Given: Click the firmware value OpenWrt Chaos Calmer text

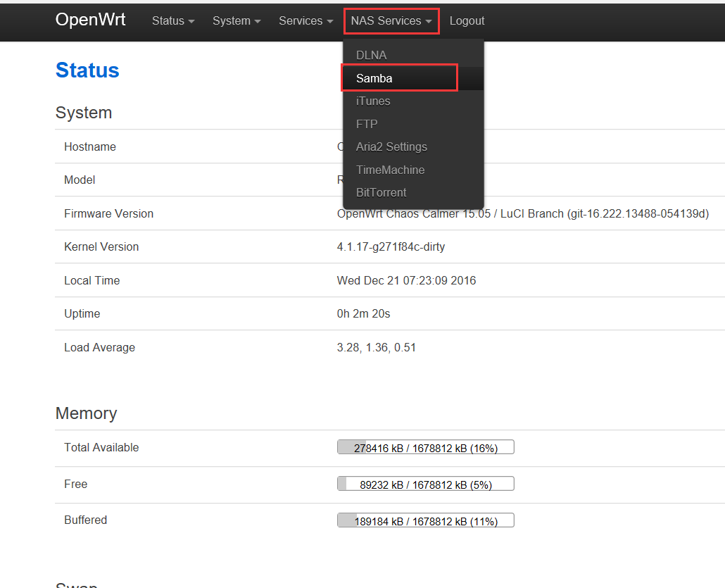Looking at the screenshot, I should 523,214.
